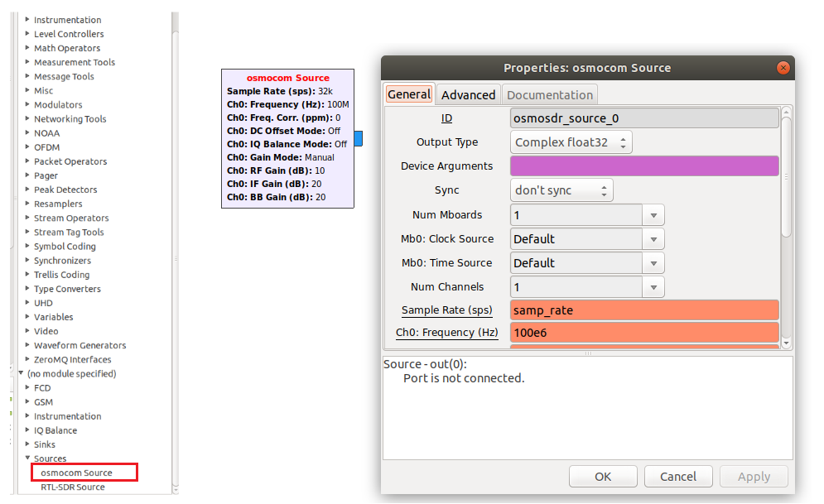Switch to the General tab
The width and height of the screenshot is (824, 504).
[409, 94]
